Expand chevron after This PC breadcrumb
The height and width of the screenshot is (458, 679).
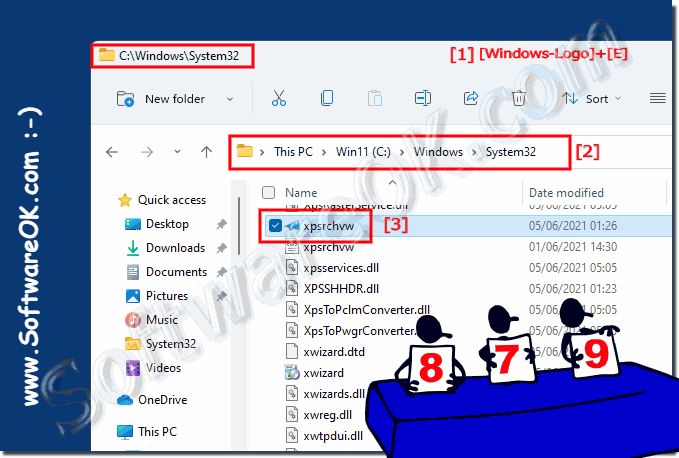click(x=323, y=152)
